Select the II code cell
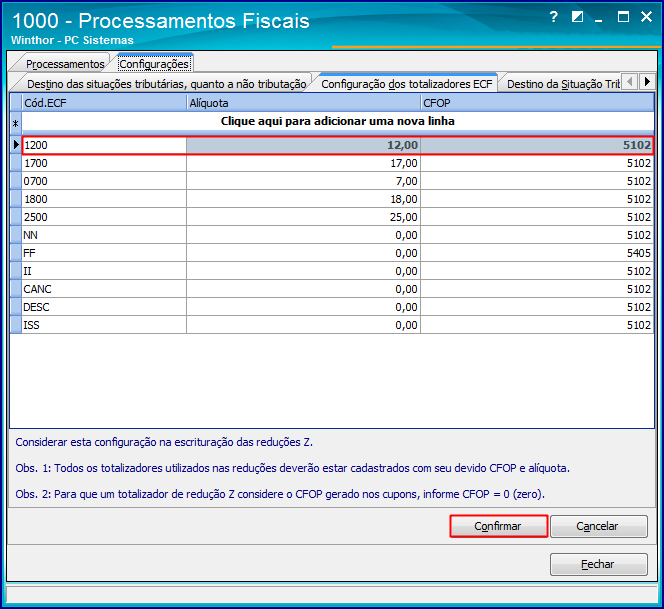This screenshot has height=609, width=664. [x=104, y=271]
